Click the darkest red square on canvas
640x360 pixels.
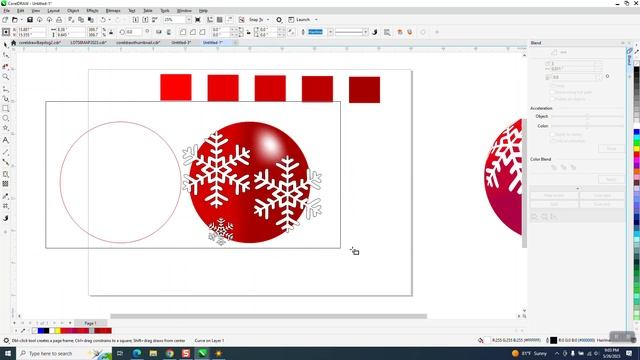coord(364,90)
